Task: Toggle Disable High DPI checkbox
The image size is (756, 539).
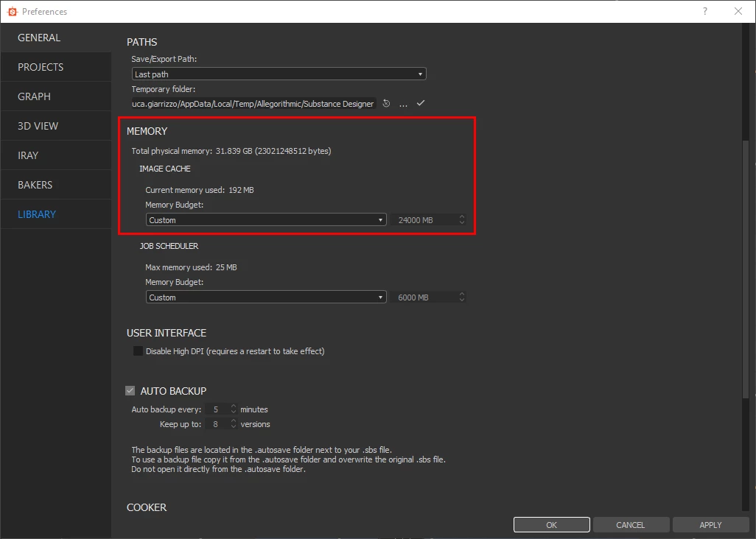Action: [x=138, y=351]
